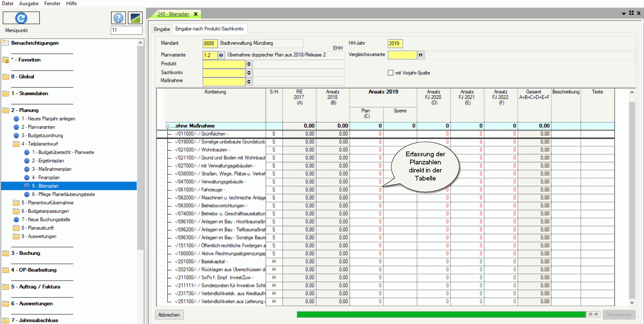The image size is (644, 324).
Task: Open the Ausgabe menu
Action: (29, 3)
